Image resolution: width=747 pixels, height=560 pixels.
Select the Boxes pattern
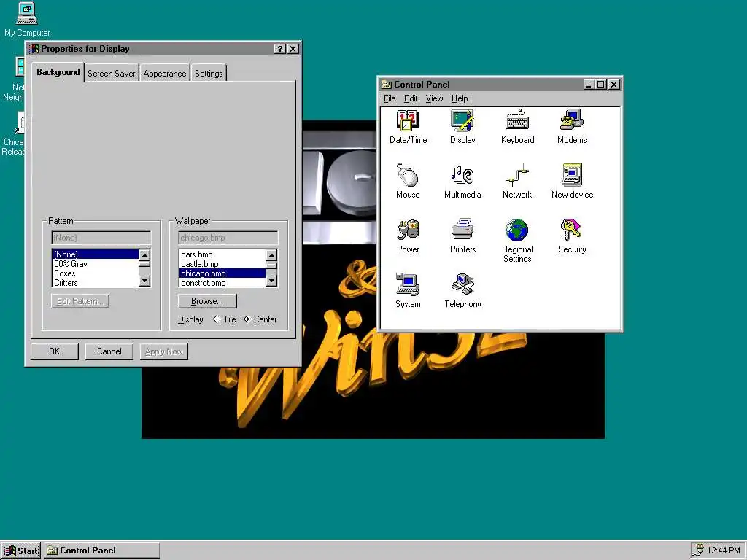click(x=95, y=273)
